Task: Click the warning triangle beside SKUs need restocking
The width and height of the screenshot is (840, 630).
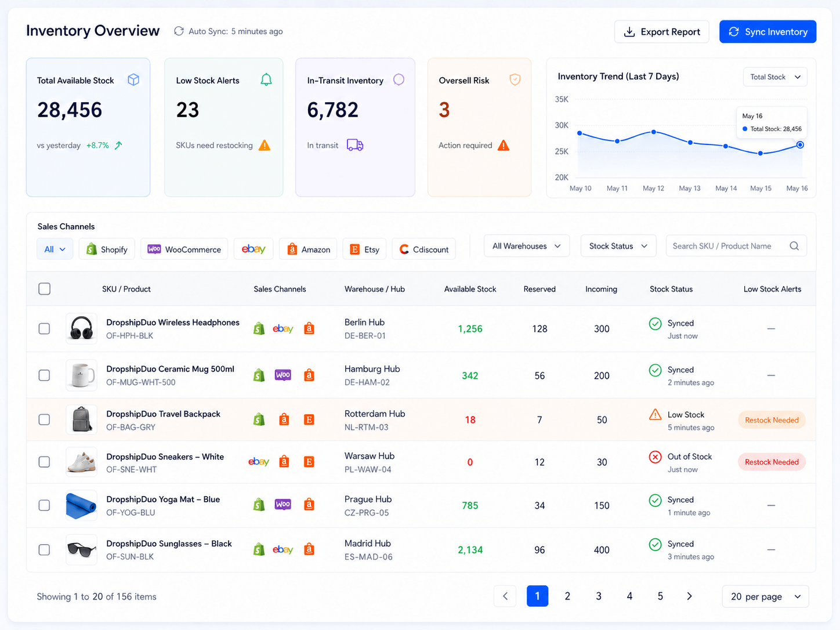Action: (265, 145)
